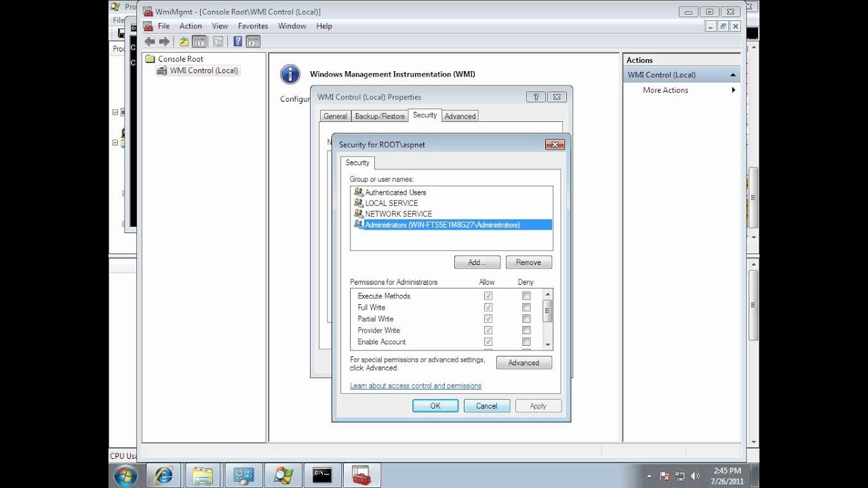This screenshot has height=488, width=868.
Task: Open Action Center flag tray icon
Action: point(665,476)
